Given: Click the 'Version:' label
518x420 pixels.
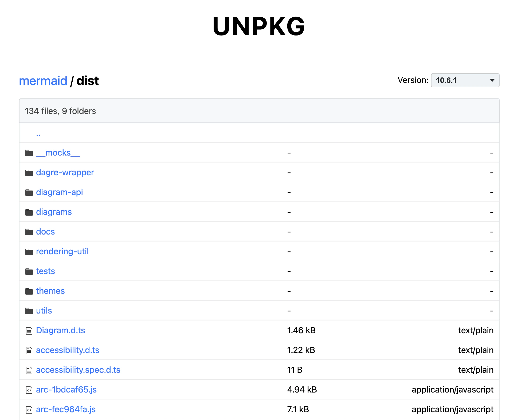Looking at the screenshot, I should [x=413, y=80].
